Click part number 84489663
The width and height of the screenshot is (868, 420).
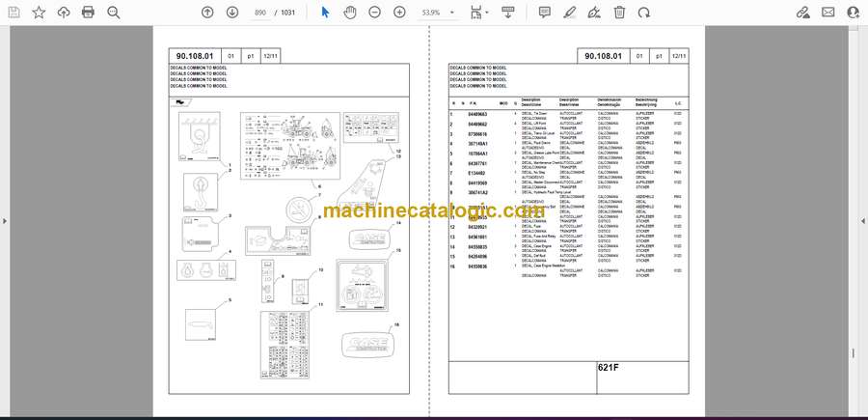click(477, 114)
